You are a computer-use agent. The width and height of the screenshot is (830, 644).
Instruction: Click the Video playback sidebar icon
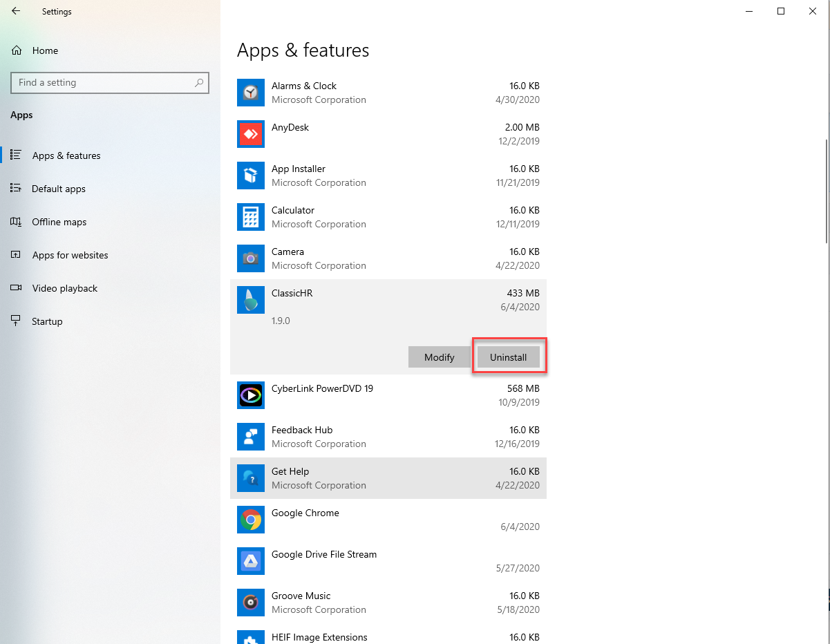pyautogui.click(x=16, y=288)
